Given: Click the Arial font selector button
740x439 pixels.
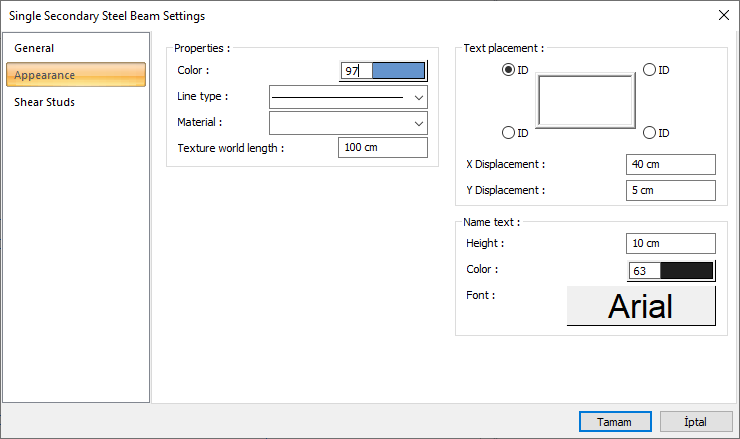Looking at the screenshot, I should pyautogui.click(x=641, y=306).
